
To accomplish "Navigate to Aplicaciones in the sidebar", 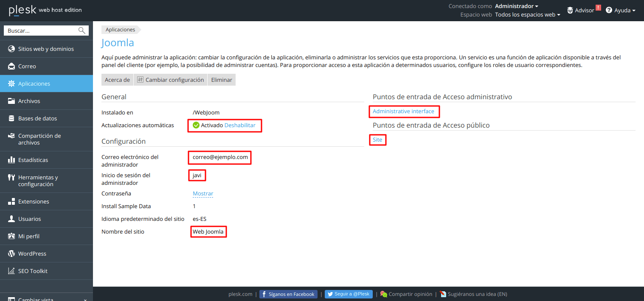I will point(34,84).
